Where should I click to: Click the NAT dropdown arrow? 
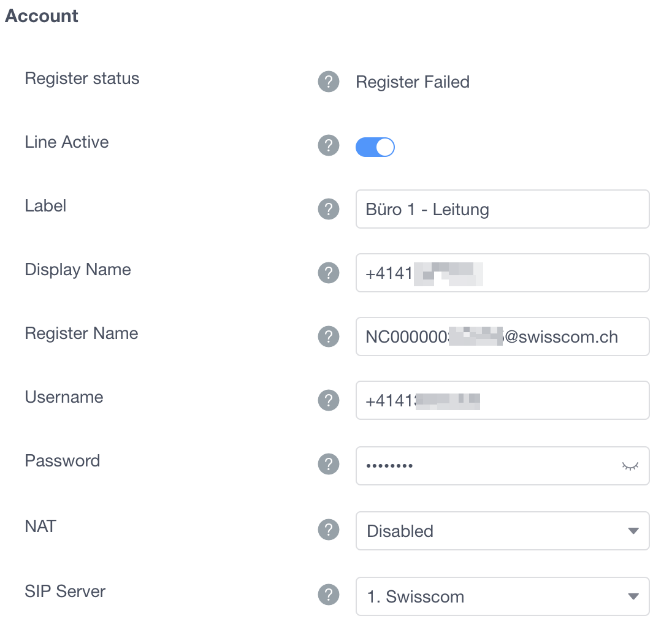click(x=633, y=531)
